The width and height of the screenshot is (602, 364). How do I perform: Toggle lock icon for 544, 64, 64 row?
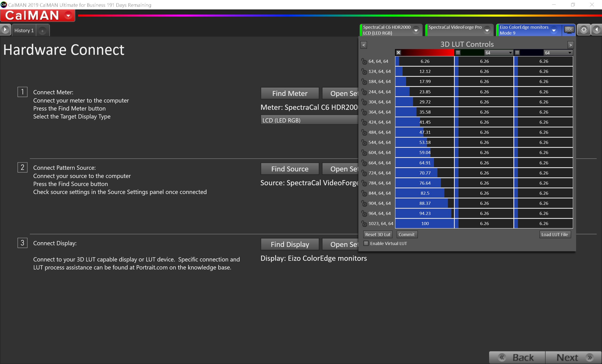364,142
